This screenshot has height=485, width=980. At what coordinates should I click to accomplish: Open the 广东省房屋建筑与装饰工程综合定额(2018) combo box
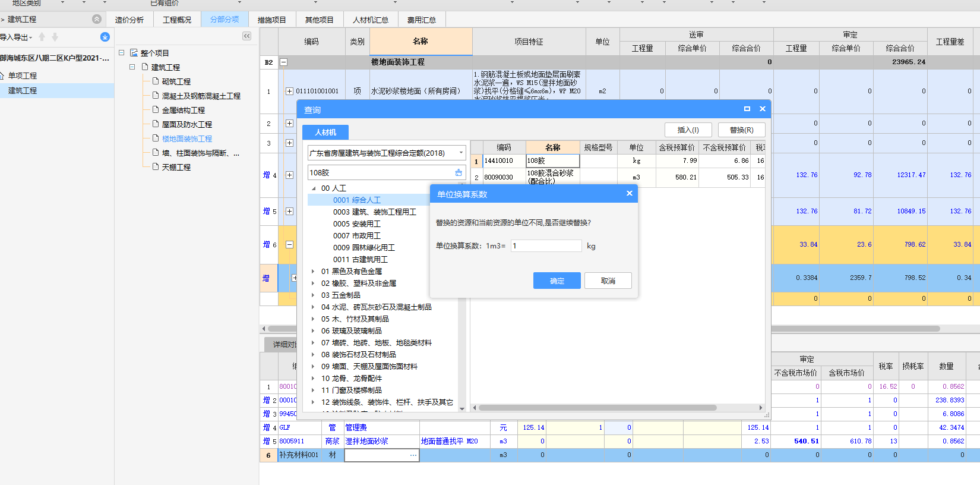pos(387,153)
